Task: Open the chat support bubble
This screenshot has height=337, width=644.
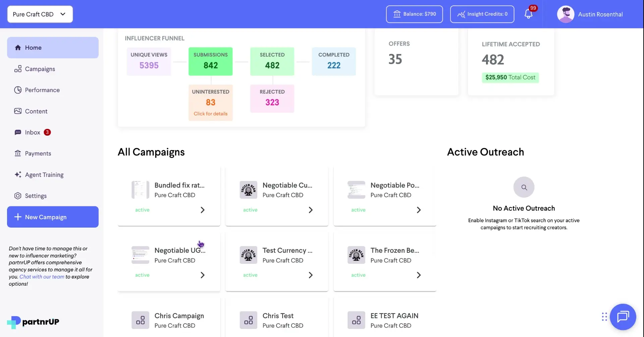Action: coord(623,317)
